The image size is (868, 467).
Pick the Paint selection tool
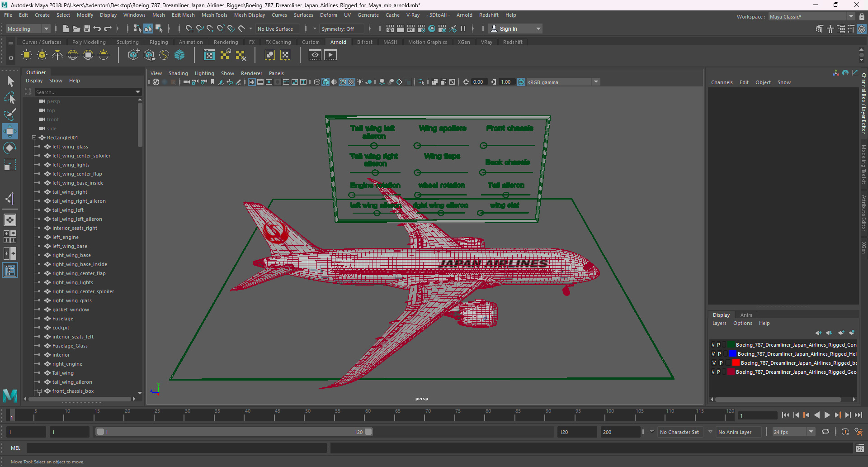[10, 114]
